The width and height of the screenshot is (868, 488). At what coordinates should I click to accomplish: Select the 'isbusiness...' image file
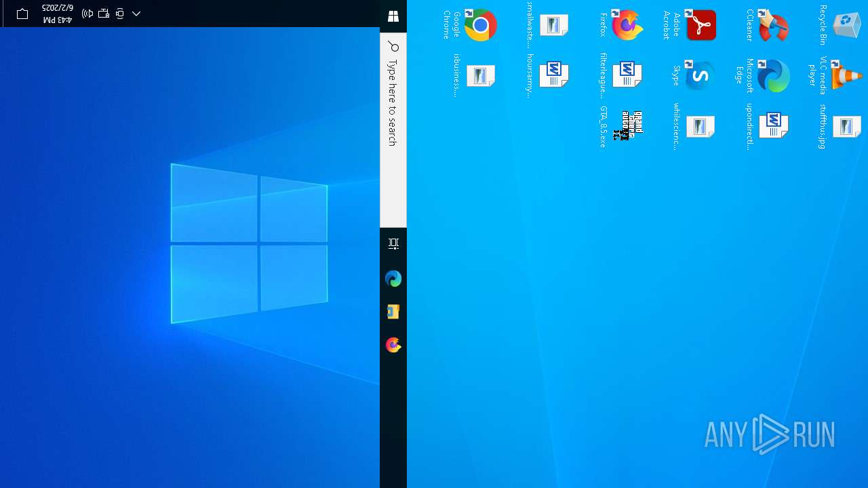click(474, 75)
